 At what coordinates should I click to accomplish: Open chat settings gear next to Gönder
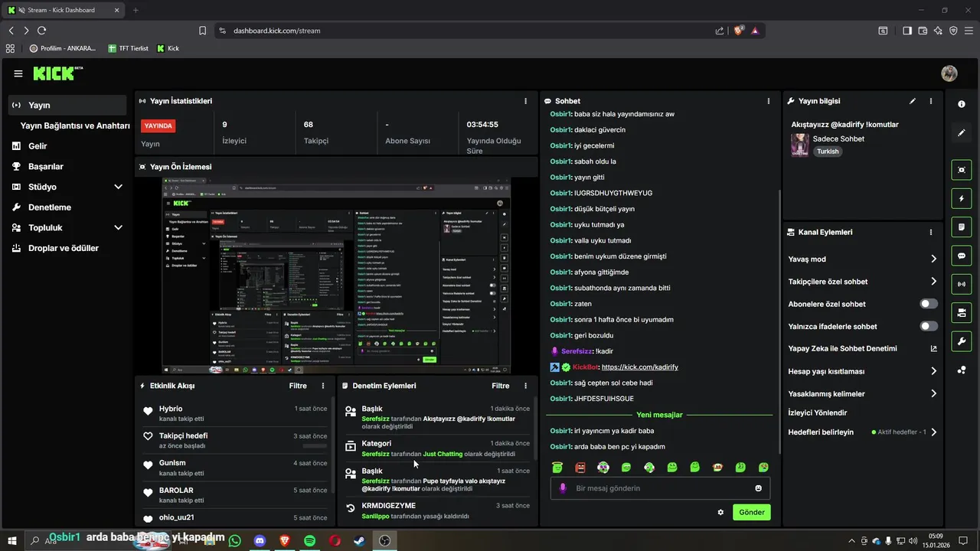click(720, 512)
